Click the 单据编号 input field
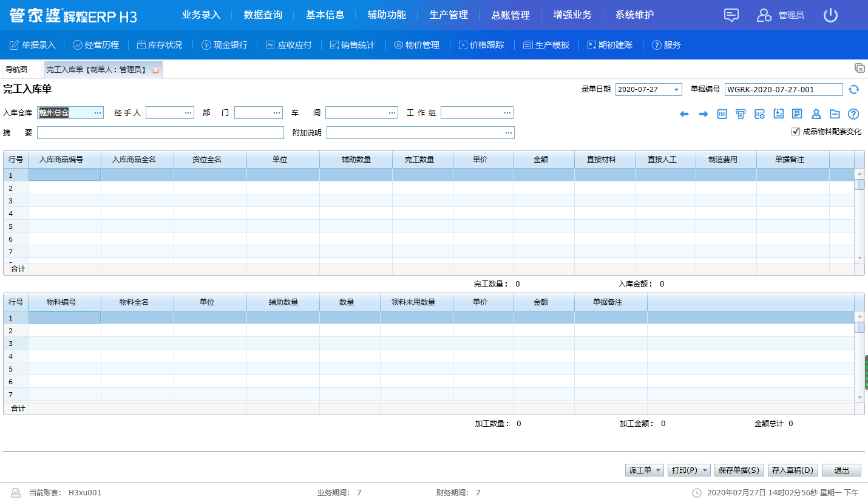Screen dimensions: 868x502 (x=784, y=90)
